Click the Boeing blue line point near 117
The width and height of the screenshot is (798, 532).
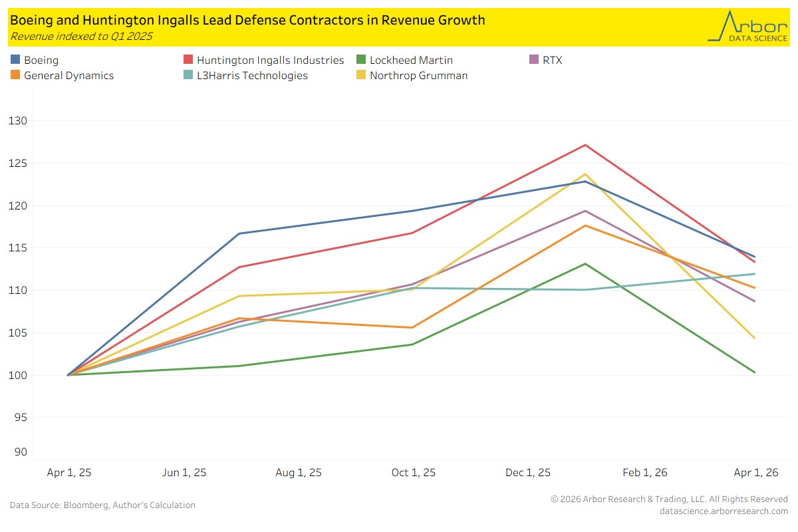(x=239, y=233)
